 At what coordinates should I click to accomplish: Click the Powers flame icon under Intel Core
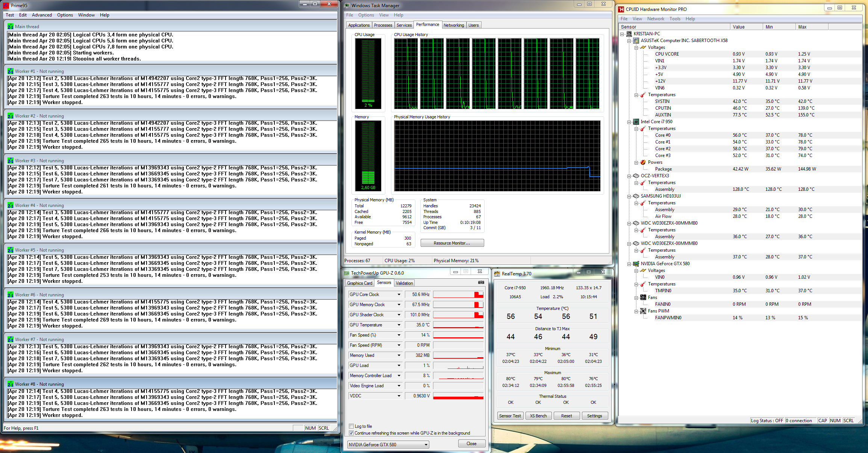[643, 162]
